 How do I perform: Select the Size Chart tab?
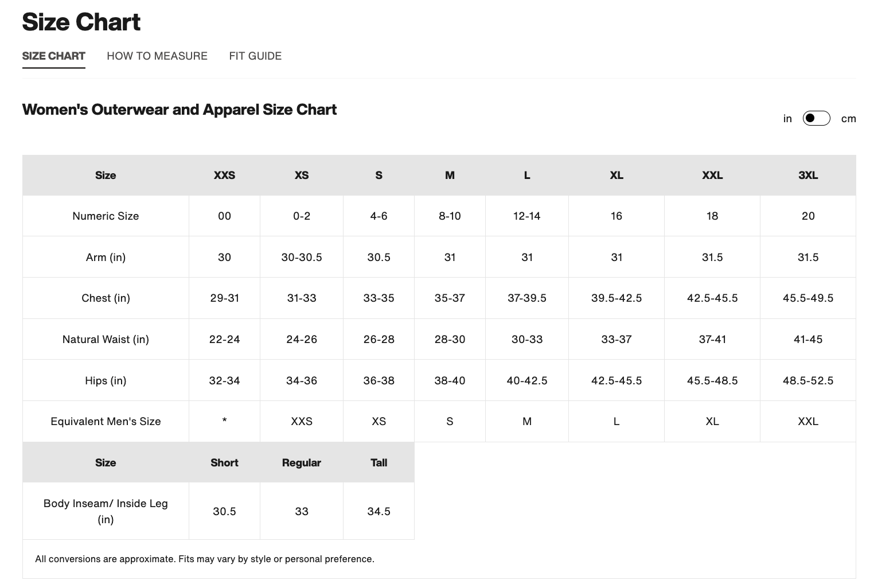click(x=53, y=56)
